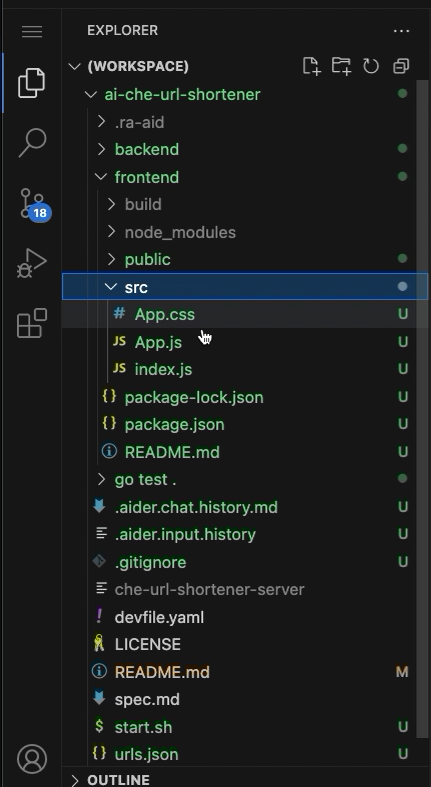Click the EXPLORER panel title
The height and width of the screenshot is (787, 431).
click(122, 31)
